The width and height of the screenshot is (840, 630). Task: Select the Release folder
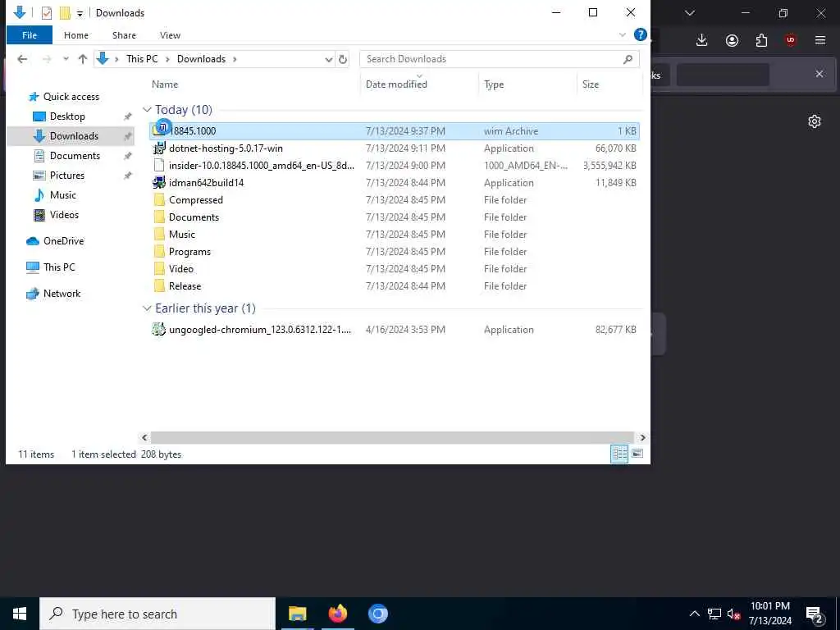point(394,286)
